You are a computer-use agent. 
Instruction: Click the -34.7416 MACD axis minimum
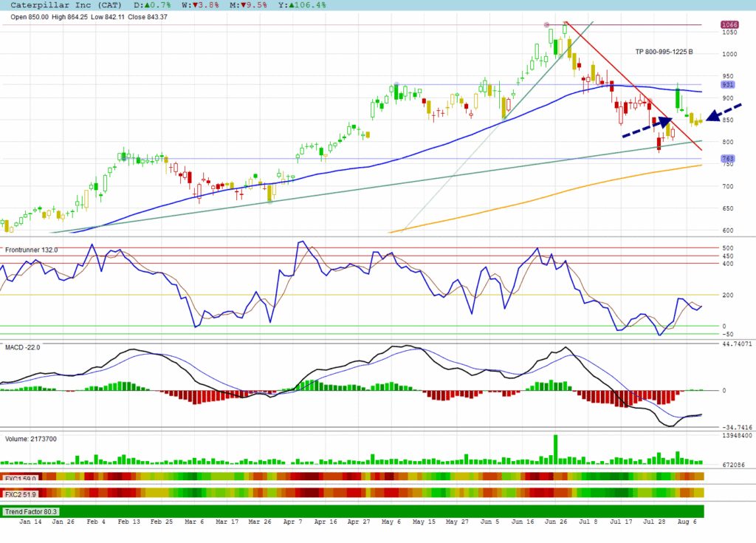coord(737,427)
